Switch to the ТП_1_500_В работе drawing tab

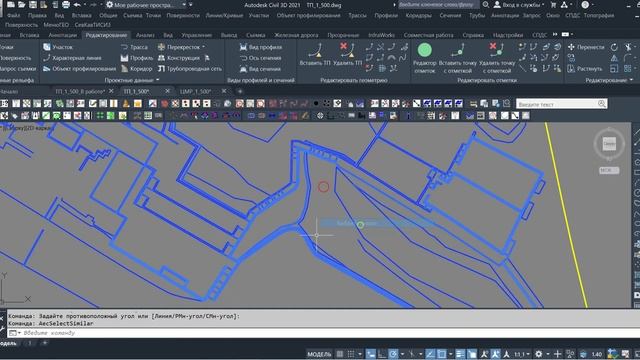point(80,91)
